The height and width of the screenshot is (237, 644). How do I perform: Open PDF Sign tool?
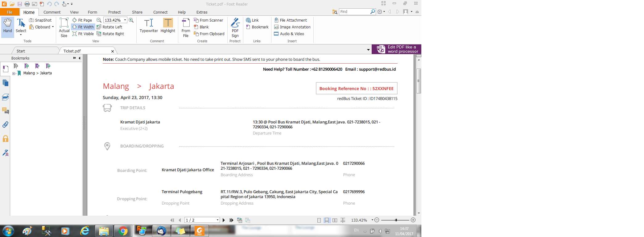coord(235,27)
